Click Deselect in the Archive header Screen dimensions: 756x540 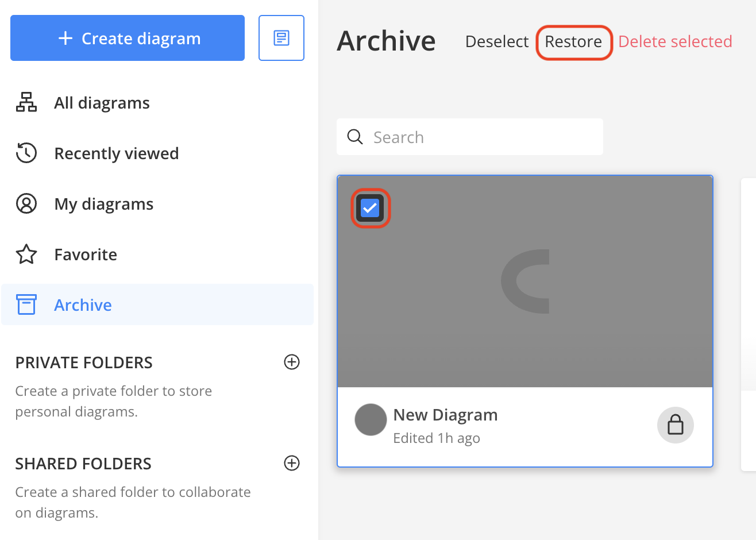[496, 42]
